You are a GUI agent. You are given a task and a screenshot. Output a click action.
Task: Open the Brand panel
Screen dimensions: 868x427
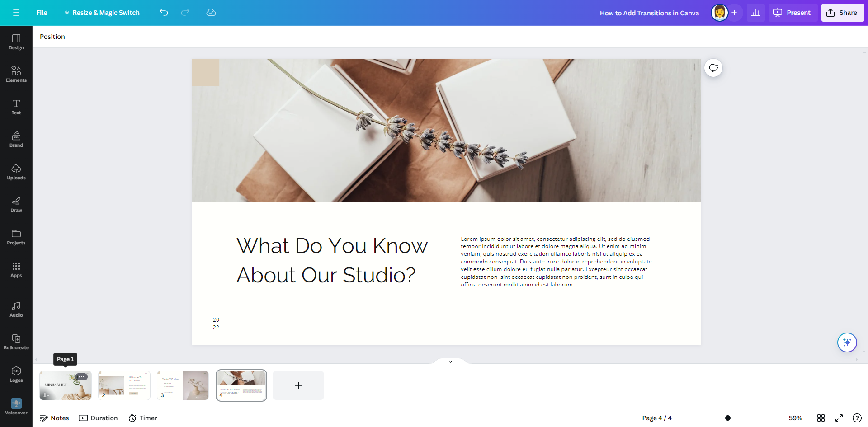coord(16,140)
